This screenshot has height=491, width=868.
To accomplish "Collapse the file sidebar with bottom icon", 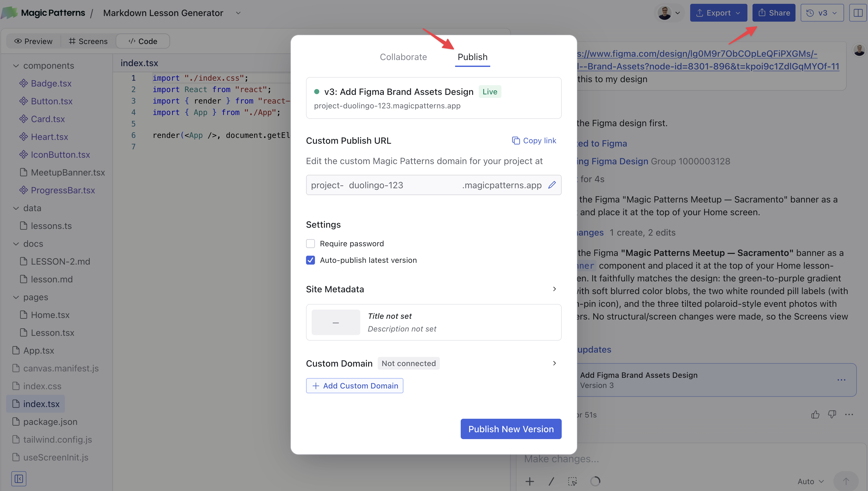I will (x=19, y=479).
